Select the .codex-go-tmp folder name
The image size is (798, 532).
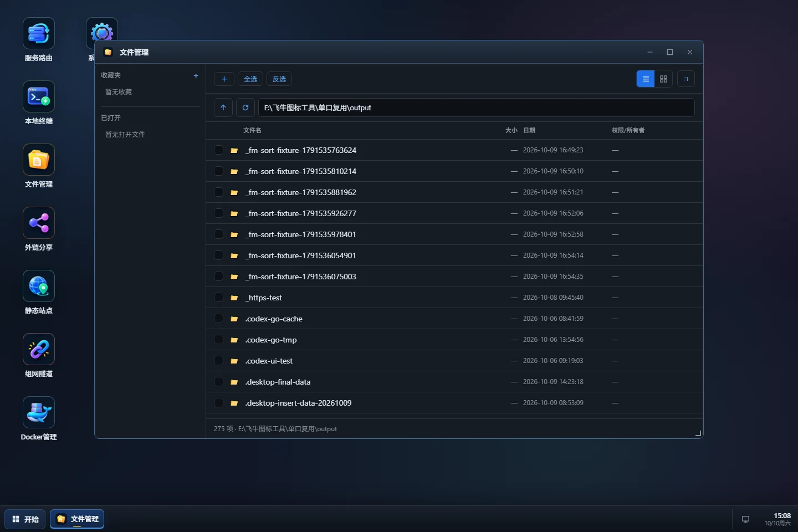(x=271, y=340)
